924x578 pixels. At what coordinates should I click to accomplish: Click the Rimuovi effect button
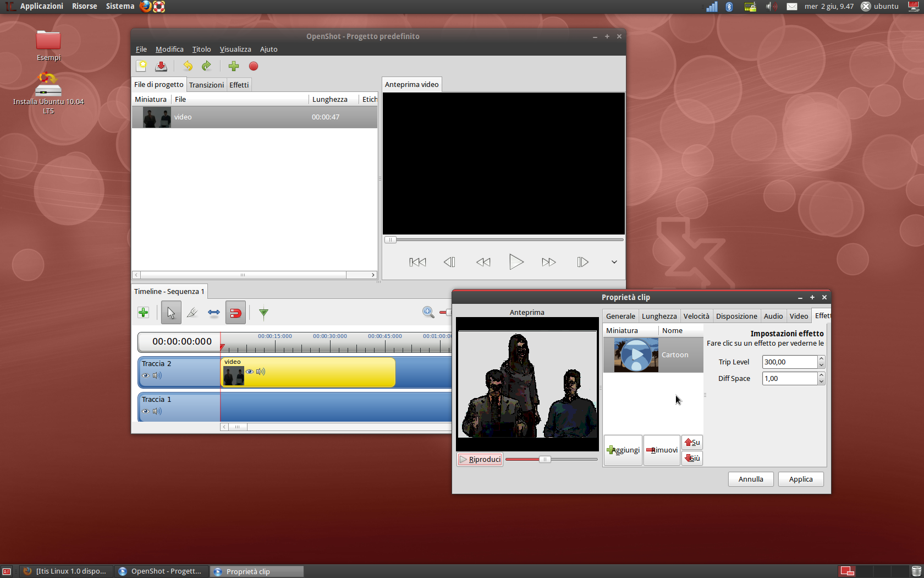(x=662, y=450)
